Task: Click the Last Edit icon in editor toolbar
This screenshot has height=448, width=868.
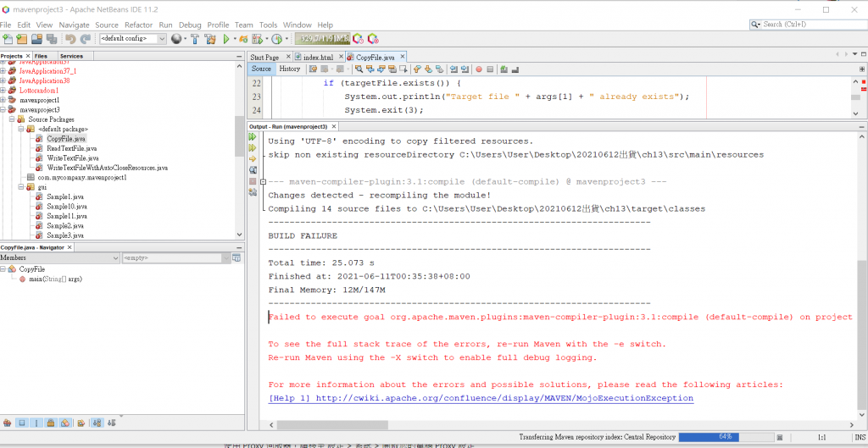Action: click(x=313, y=69)
